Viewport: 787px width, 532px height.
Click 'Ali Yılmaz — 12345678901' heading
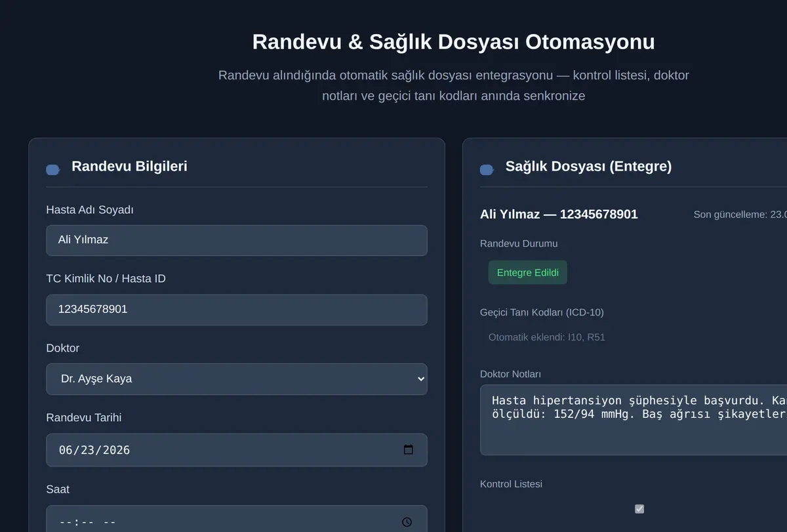[559, 214]
